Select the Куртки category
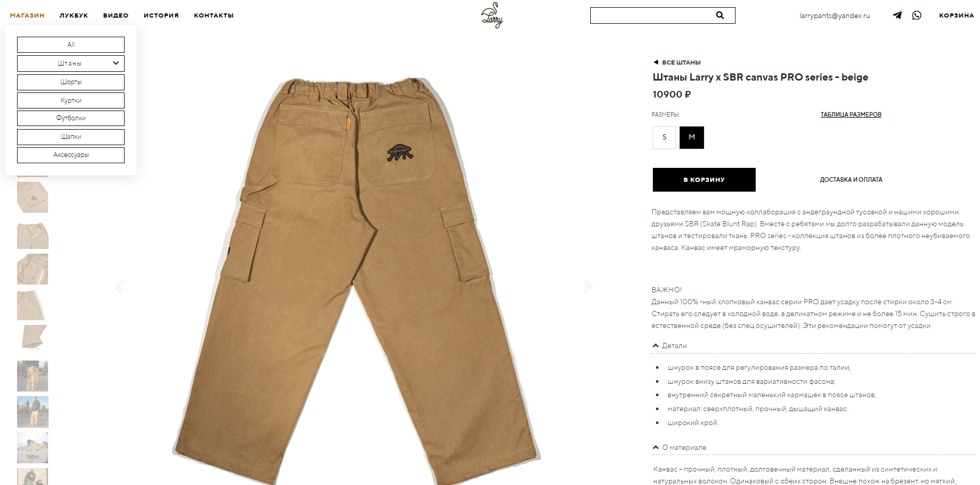The height and width of the screenshot is (485, 980). pyautogui.click(x=71, y=100)
